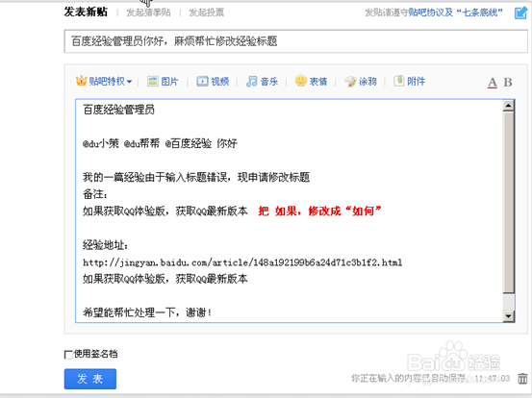Image resolution: width=532 pixels, height=398 pixels.
Task: Check the 使用签名档 checkbox
Action: pyautogui.click(x=68, y=355)
